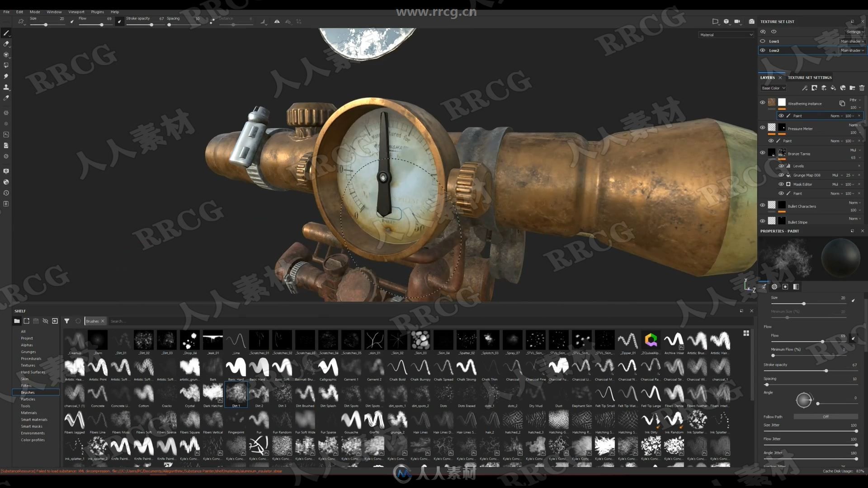Select the Projection tool
The width and height of the screenshot is (868, 488).
(6, 55)
